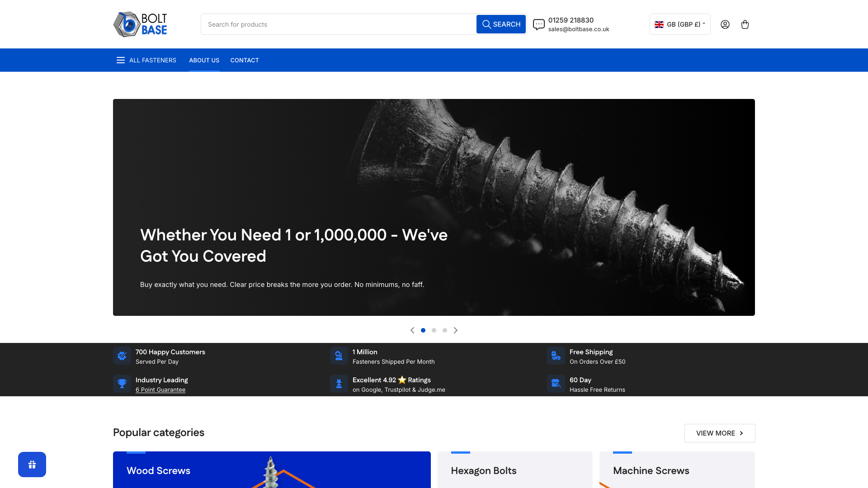The width and height of the screenshot is (868, 488).
Task: Open the GB (GBP £) currency dropdown
Action: coord(680,24)
